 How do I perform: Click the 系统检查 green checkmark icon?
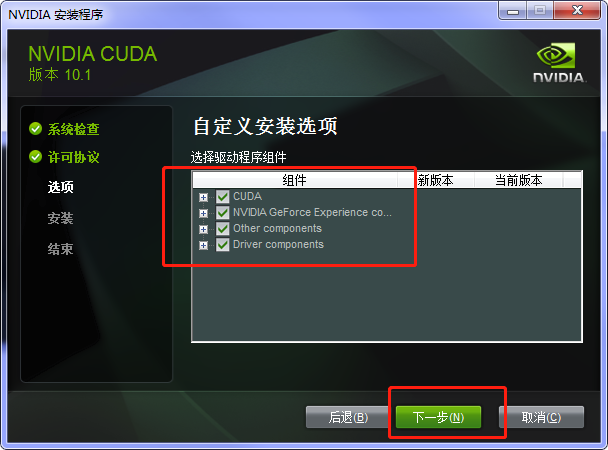pyautogui.click(x=35, y=129)
